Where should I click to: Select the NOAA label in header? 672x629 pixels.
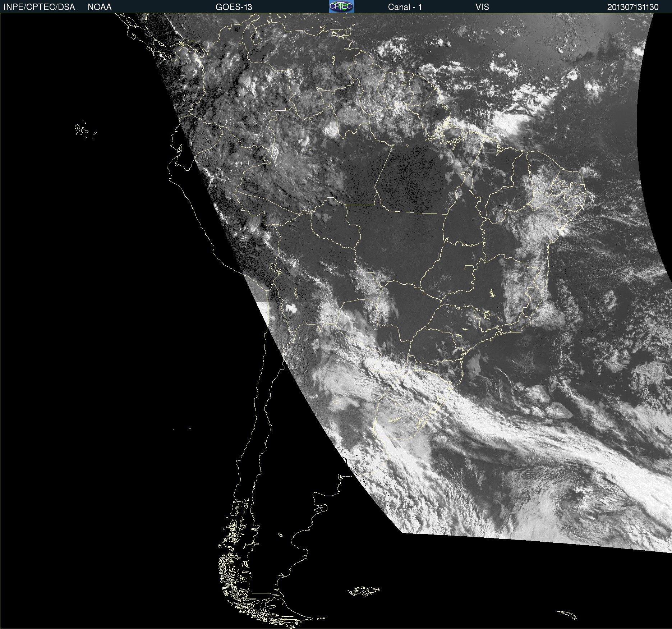(100, 7)
